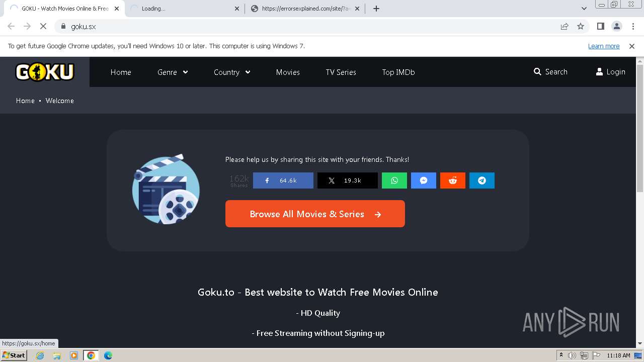Dismiss the Chrome update notification bar
Screen dimensions: 644x362
(632, 46)
